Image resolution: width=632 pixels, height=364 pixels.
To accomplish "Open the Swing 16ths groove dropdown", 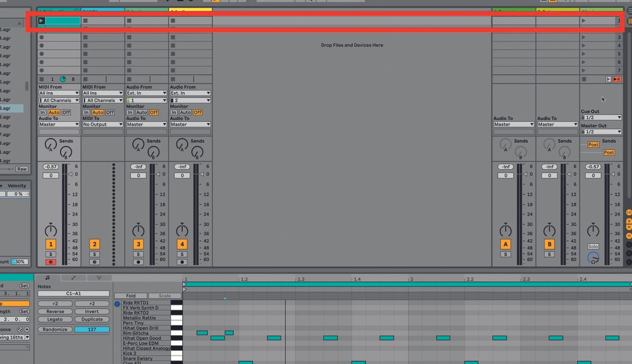I will (16, 337).
